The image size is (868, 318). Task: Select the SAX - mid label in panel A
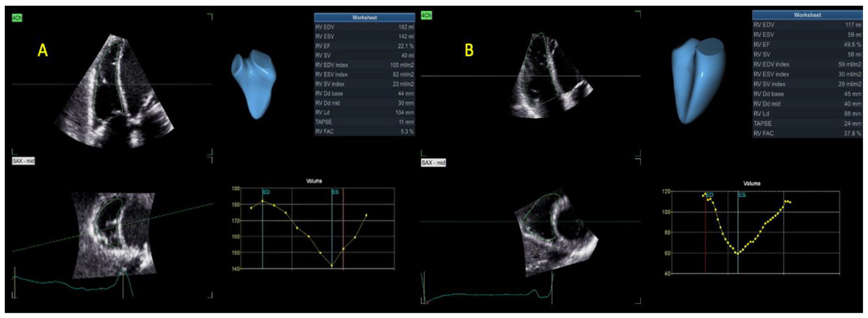point(23,161)
